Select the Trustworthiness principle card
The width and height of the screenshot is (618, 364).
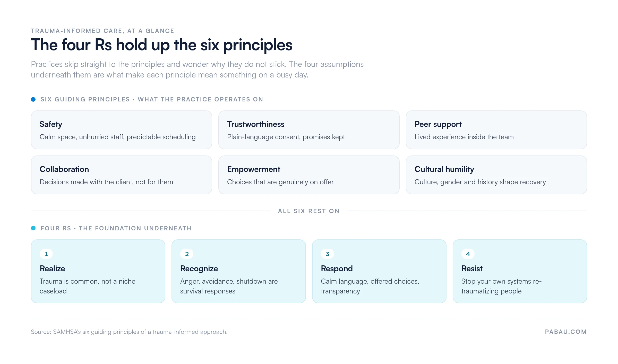point(309,130)
